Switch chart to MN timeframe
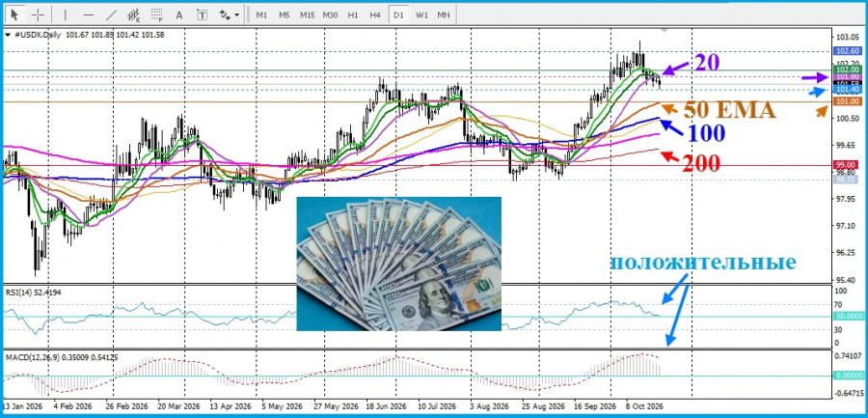The width and height of the screenshot is (868, 418). [444, 15]
